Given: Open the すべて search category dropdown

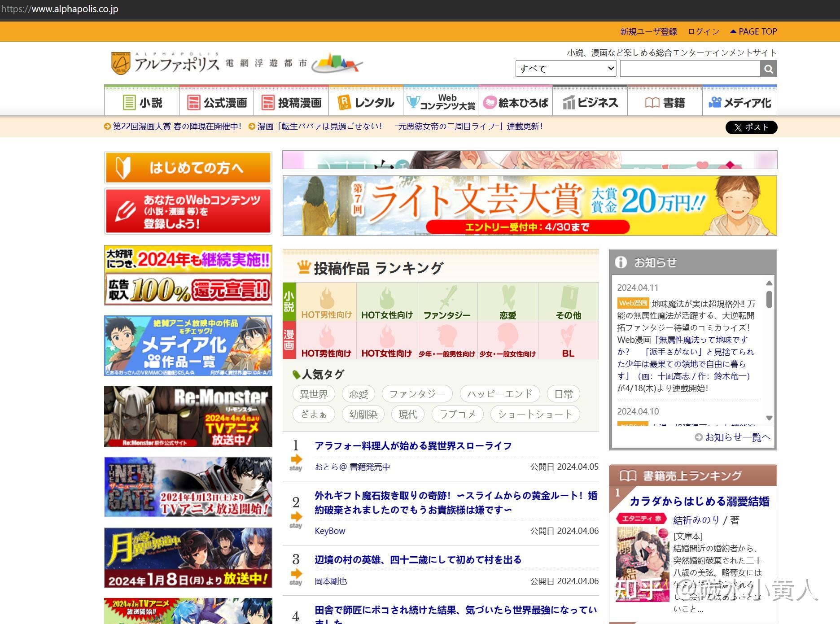Looking at the screenshot, I should [566, 68].
